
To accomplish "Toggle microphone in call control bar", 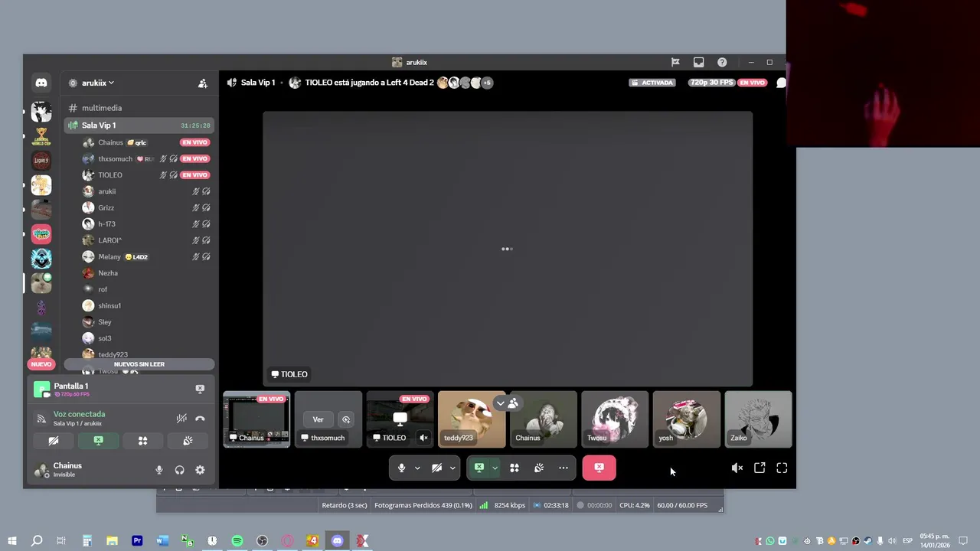I will pyautogui.click(x=401, y=468).
